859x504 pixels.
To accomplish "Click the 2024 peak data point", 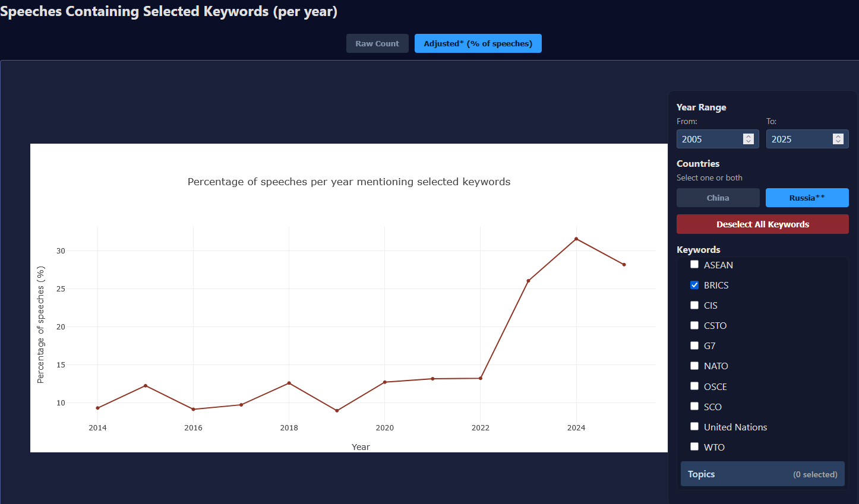I will click(576, 239).
